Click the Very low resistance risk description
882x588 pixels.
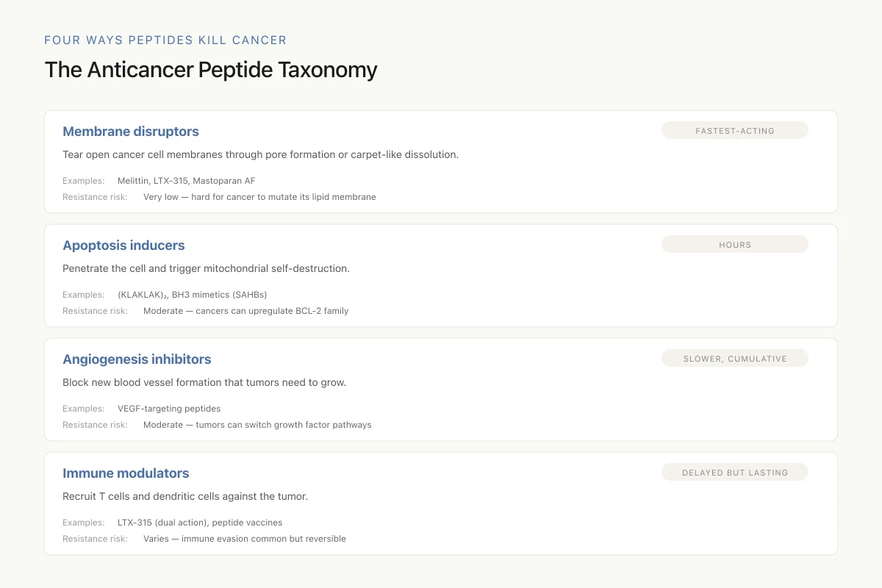coord(259,197)
